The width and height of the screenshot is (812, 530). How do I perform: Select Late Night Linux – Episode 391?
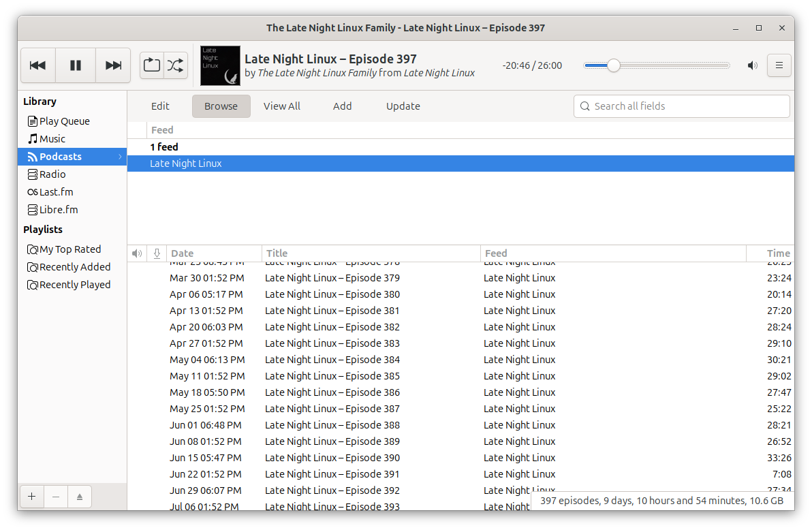461,474
